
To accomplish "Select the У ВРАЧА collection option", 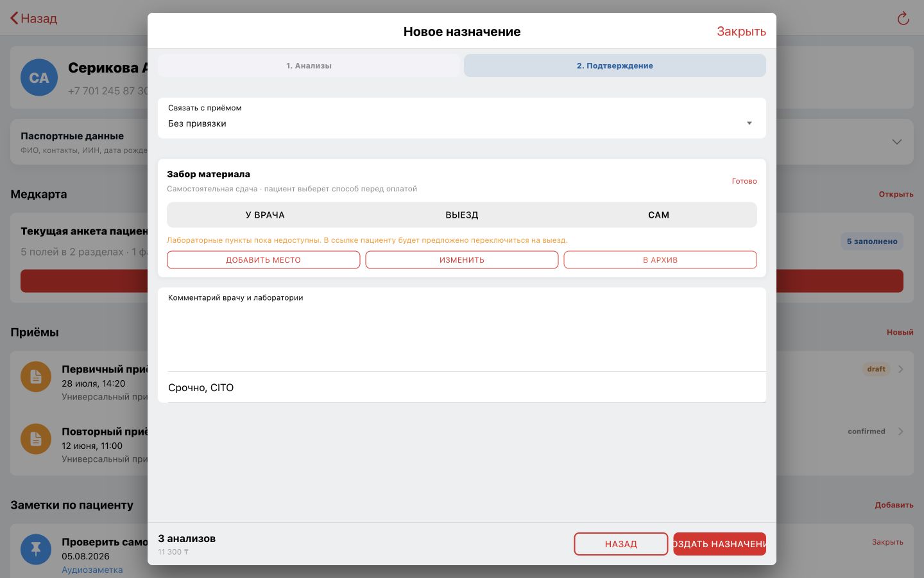I will tap(265, 215).
